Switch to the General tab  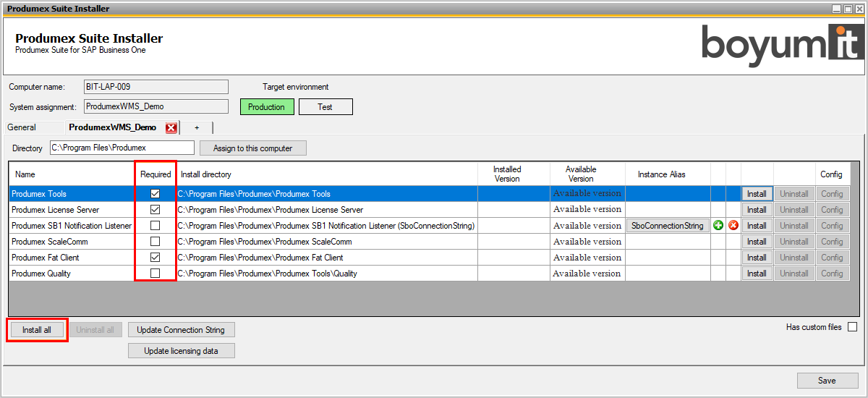pyautogui.click(x=22, y=127)
